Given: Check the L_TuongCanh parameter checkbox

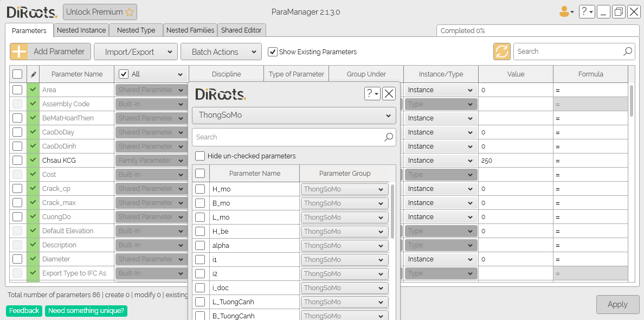Looking at the screenshot, I should [200, 302].
